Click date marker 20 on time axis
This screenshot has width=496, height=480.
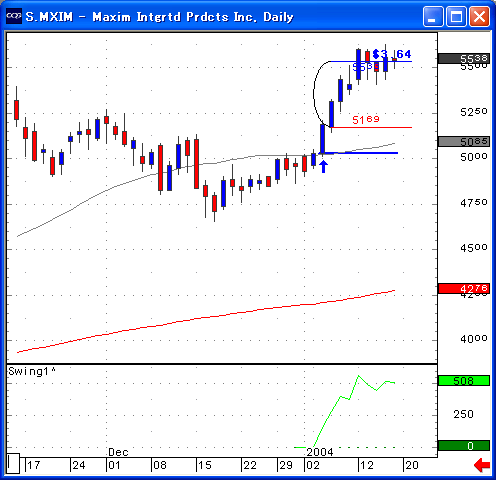click(x=412, y=465)
